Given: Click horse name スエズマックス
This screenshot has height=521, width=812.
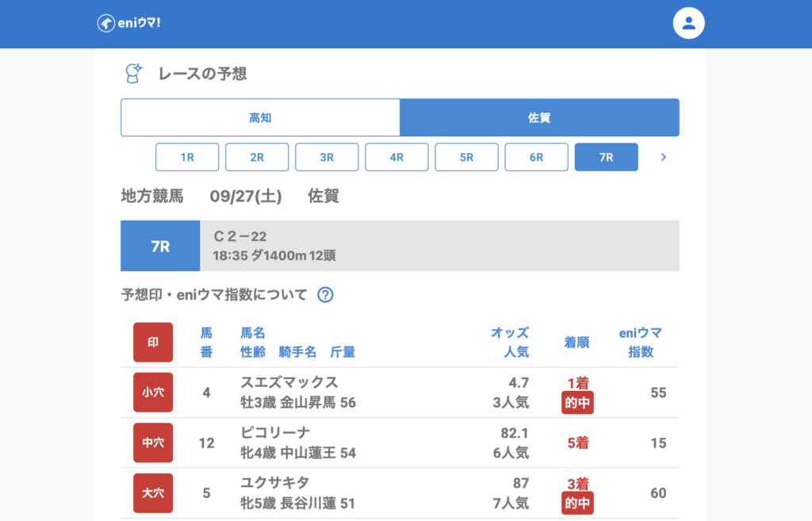Looking at the screenshot, I should point(289,382).
